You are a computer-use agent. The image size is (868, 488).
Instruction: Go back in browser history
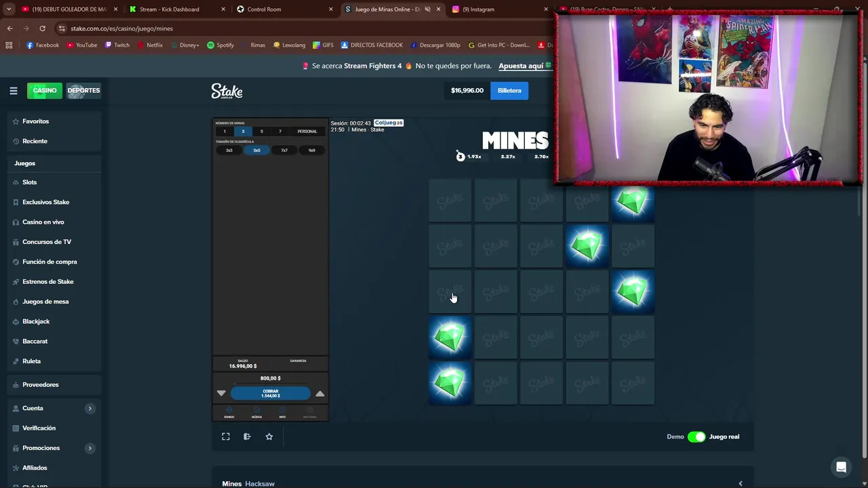coord(9,28)
